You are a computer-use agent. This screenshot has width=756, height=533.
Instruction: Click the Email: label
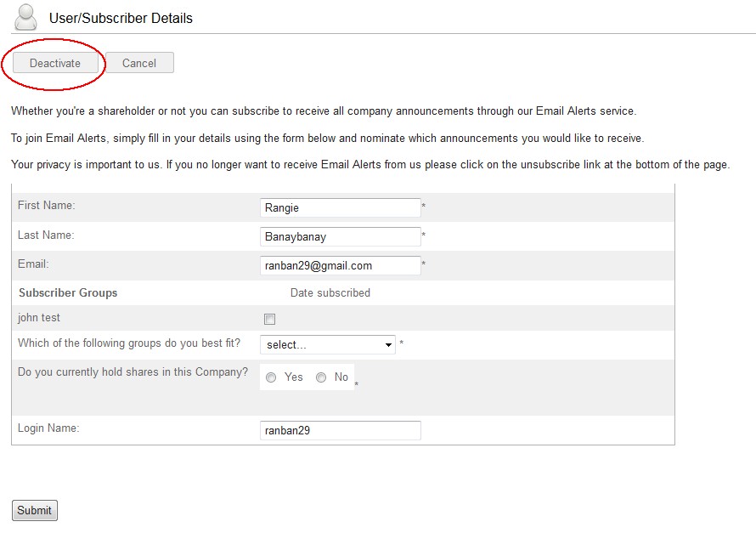[x=33, y=264]
